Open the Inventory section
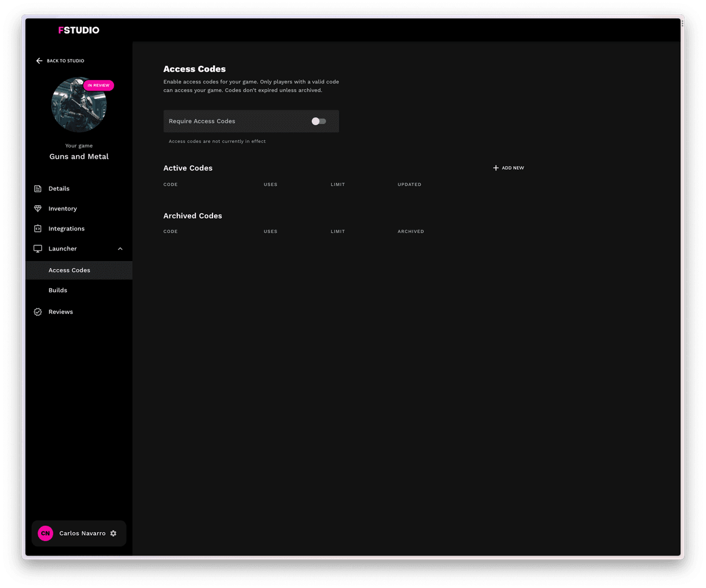Screen dimensions: 706x588 click(79, 209)
